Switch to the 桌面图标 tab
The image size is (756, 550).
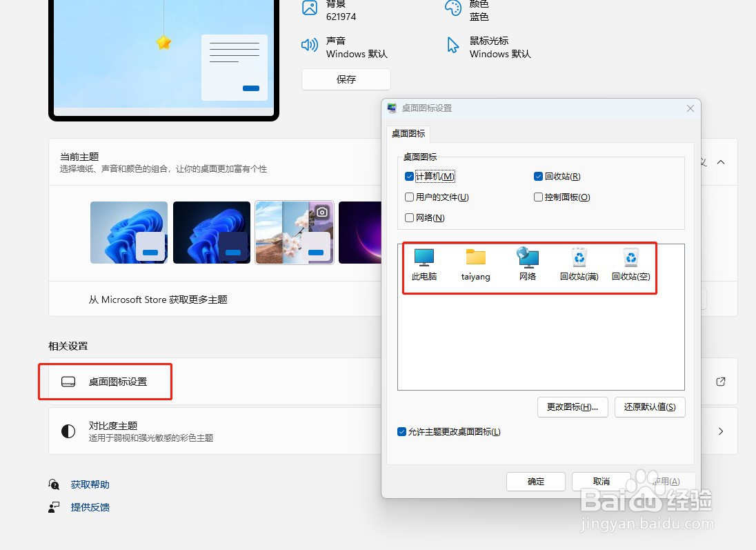408,134
